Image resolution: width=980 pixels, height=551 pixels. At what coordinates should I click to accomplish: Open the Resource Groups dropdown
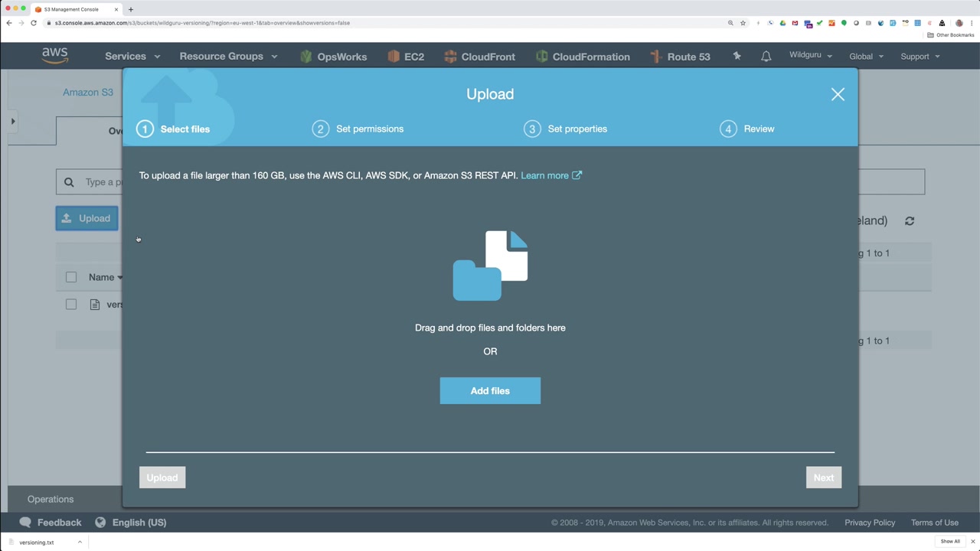tap(228, 57)
